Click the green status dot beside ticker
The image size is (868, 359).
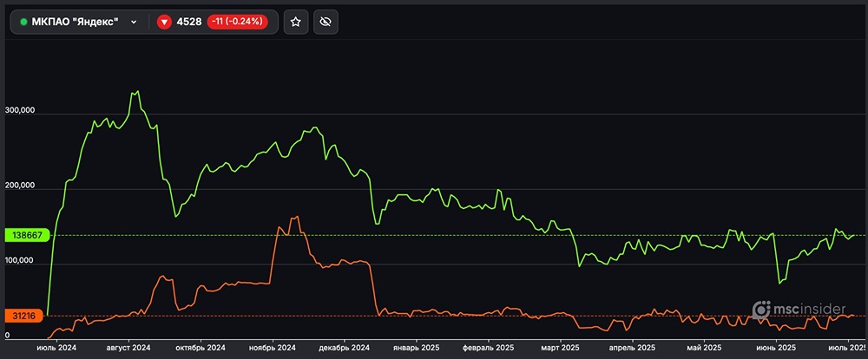point(23,22)
